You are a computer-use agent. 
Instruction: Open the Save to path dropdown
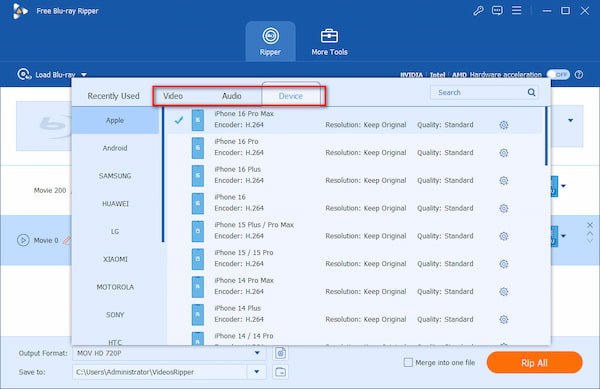click(x=257, y=372)
